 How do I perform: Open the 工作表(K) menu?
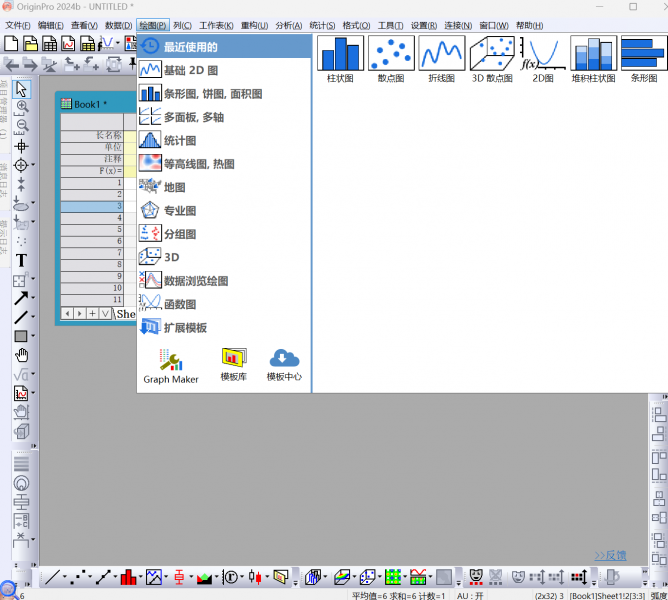tap(216, 26)
